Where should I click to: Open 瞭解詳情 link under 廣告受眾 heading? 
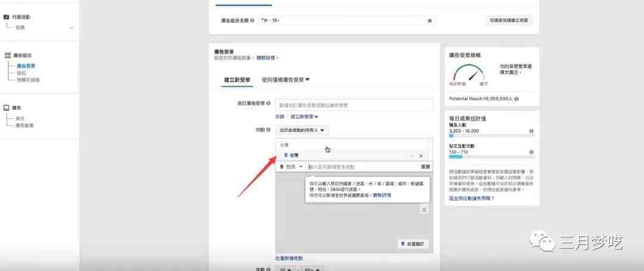click(266, 58)
